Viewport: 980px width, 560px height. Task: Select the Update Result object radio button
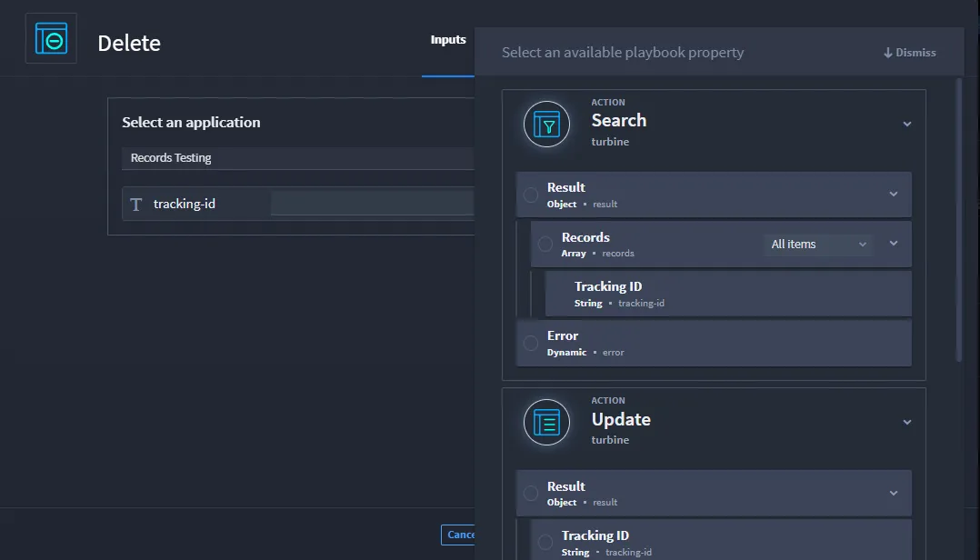[x=531, y=493]
